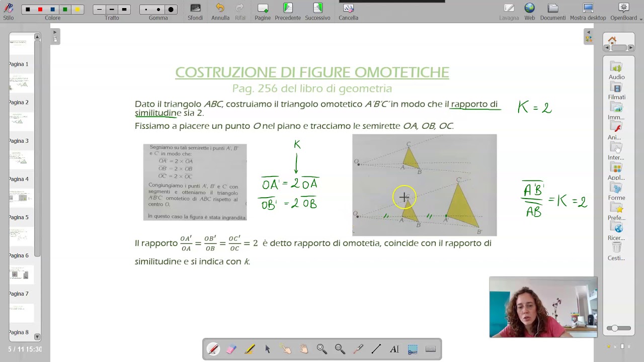This screenshot has height=362, width=644.
Task: Open the Web browser mode
Action: (530, 12)
